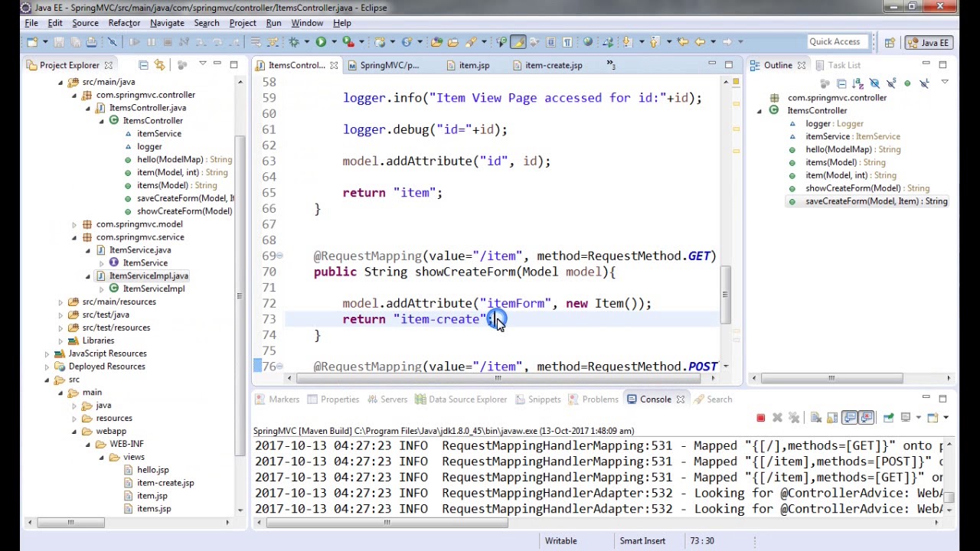Open the Servers tab
Image resolution: width=980 pixels, height=551 pixels.
[x=387, y=399]
